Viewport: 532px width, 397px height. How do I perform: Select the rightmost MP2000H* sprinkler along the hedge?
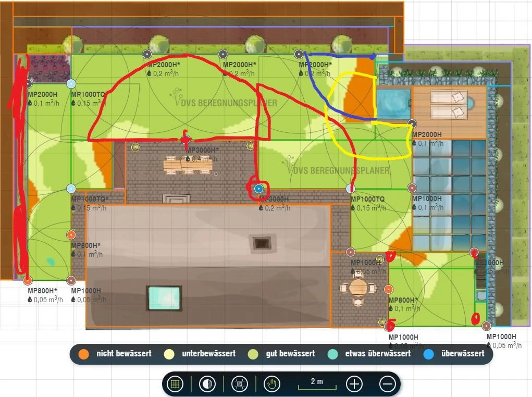pyautogui.click(x=299, y=54)
